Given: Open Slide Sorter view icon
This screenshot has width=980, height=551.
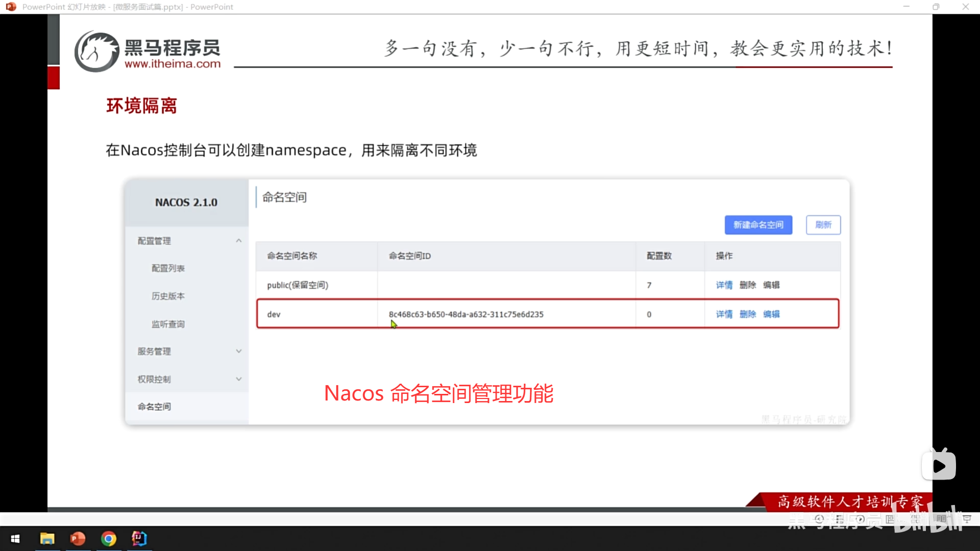Looking at the screenshot, I should click(916, 519).
